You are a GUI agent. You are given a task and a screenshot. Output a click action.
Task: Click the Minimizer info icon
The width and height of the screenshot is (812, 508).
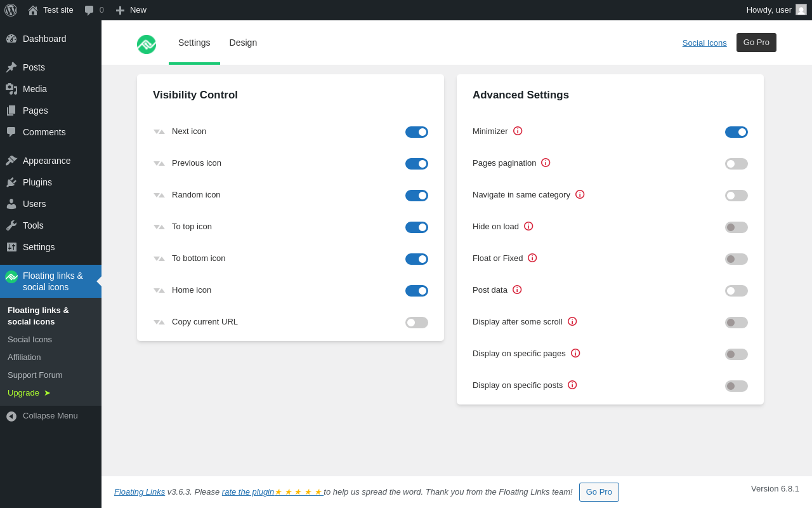click(518, 131)
